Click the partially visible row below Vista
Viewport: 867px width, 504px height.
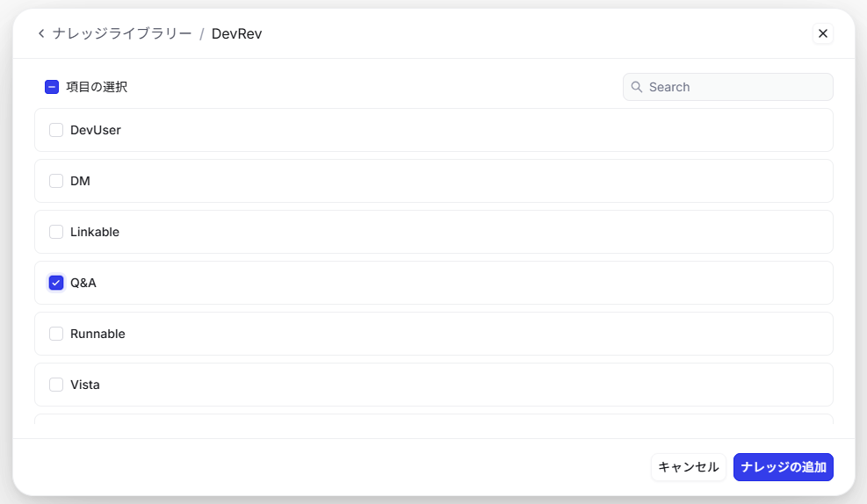point(433,420)
